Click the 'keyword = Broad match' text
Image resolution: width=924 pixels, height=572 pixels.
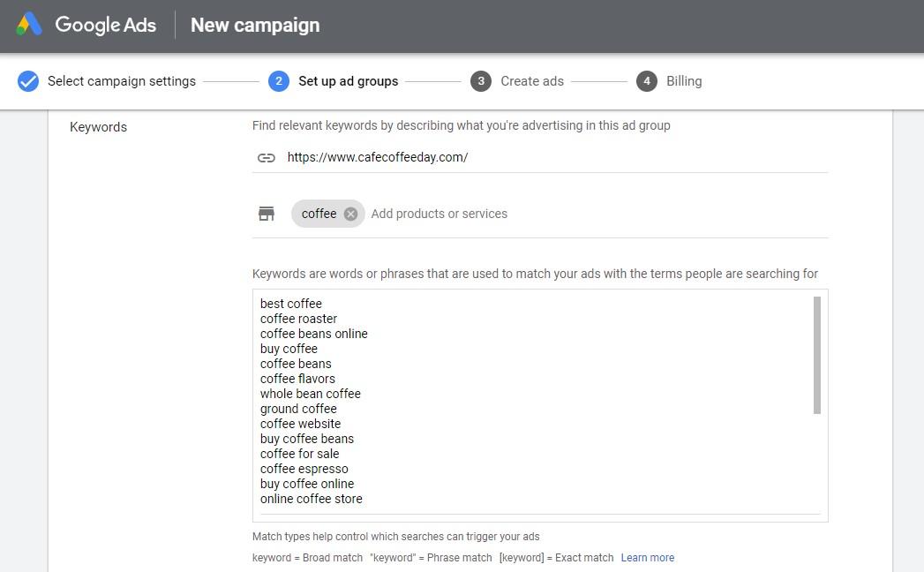tap(308, 558)
